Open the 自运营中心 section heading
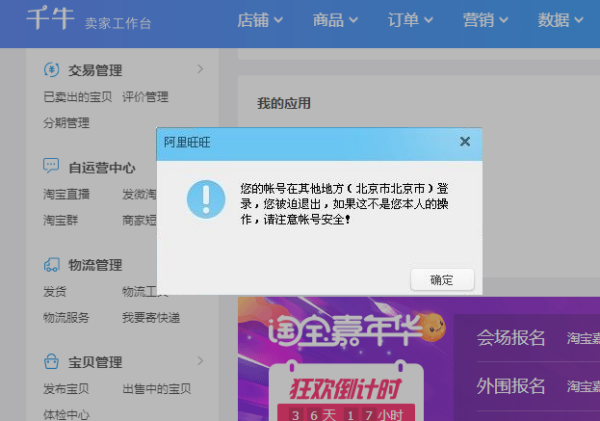 102,168
